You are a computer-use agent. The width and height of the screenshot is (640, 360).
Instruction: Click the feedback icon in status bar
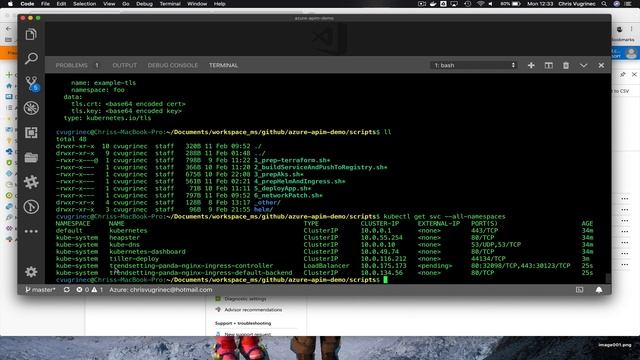click(580, 290)
